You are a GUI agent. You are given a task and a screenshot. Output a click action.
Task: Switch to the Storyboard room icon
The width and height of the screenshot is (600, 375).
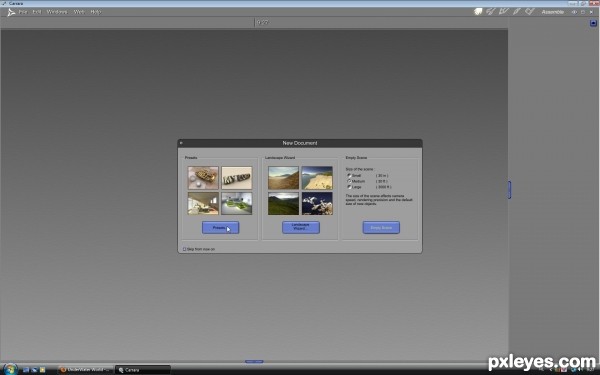pos(504,12)
